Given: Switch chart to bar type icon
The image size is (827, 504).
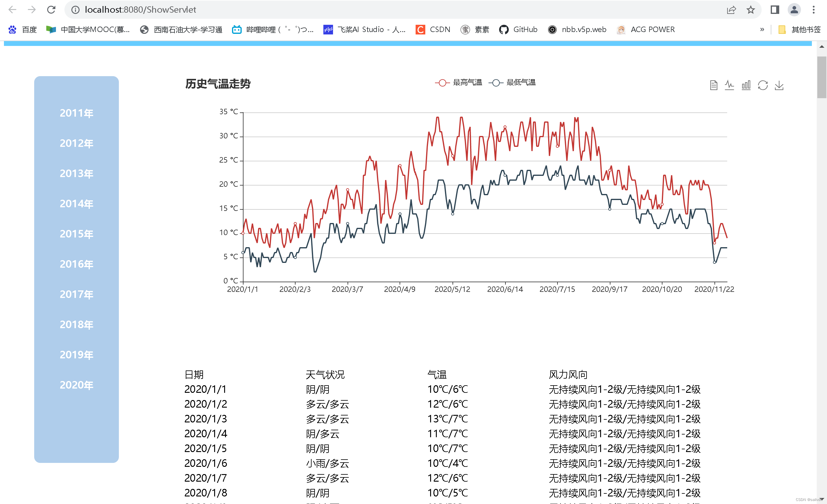Looking at the screenshot, I should point(746,85).
